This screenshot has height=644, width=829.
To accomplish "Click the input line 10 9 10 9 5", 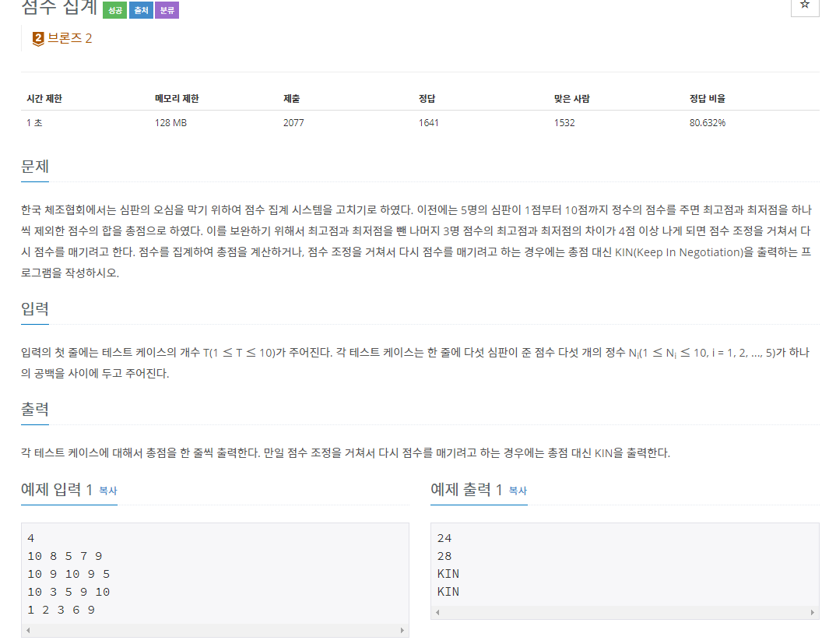I will (68, 574).
